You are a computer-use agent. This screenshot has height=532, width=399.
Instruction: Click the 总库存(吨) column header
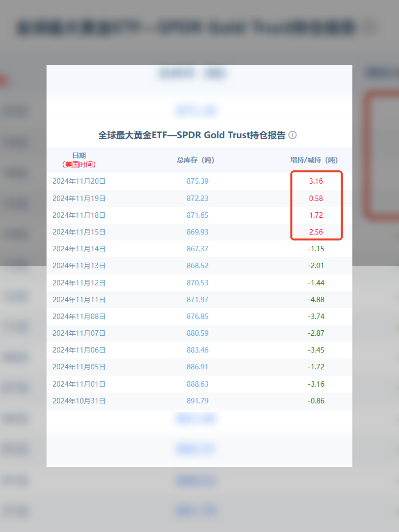tap(196, 160)
